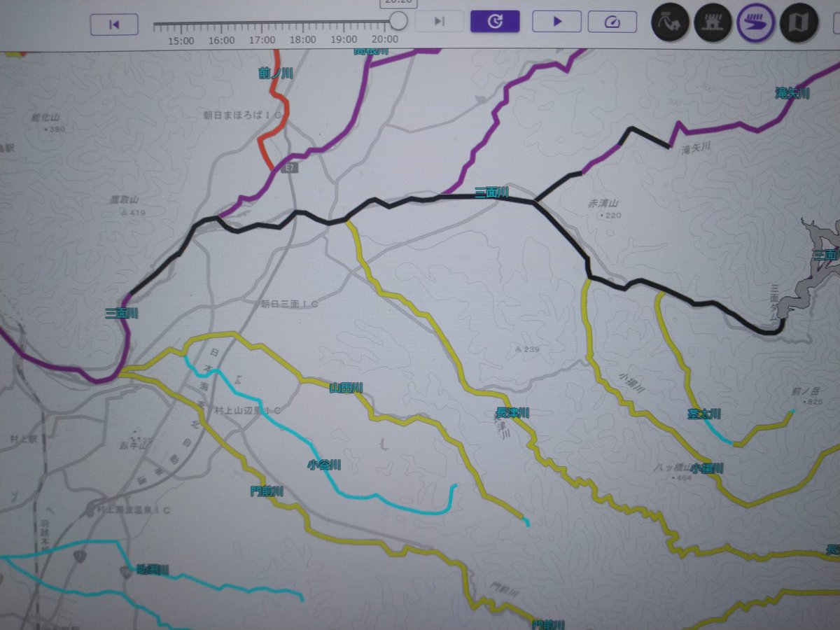The image size is (840, 630).
Task: Click the 17:00 mark on the timeline
Action: [x=262, y=40]
